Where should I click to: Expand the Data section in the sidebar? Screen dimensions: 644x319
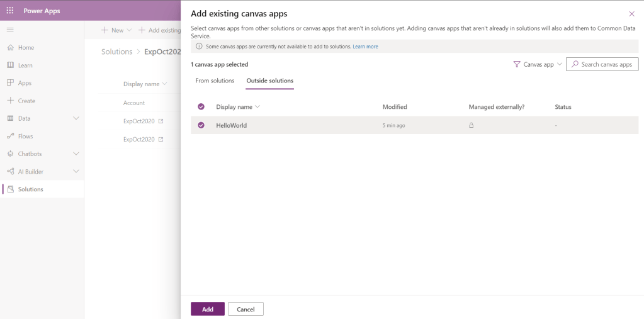(x=76, y=118)
